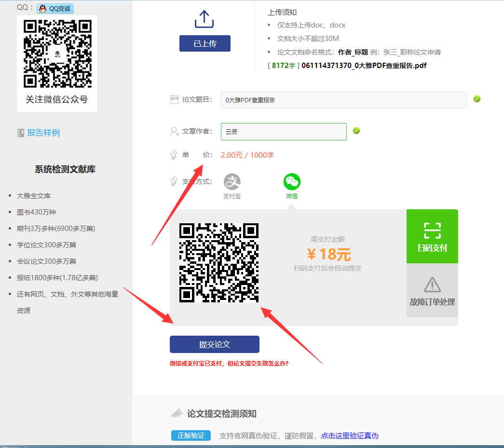Switch to the 故障订单处理 tab

(x=432, y=290)
